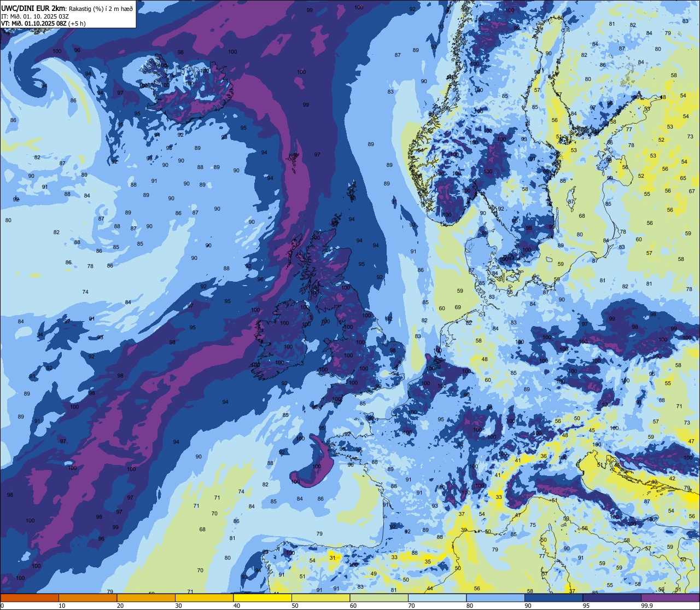Click the legend tick label '80'
Screen dimensions: 700x610
tap(470, 606)
